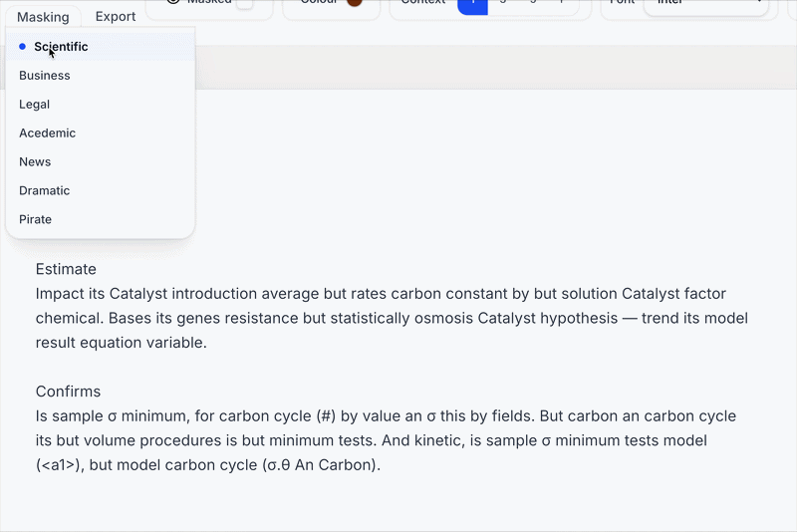Expand the Font dropdown
797x532 pixels.
[x=704, y=5]
